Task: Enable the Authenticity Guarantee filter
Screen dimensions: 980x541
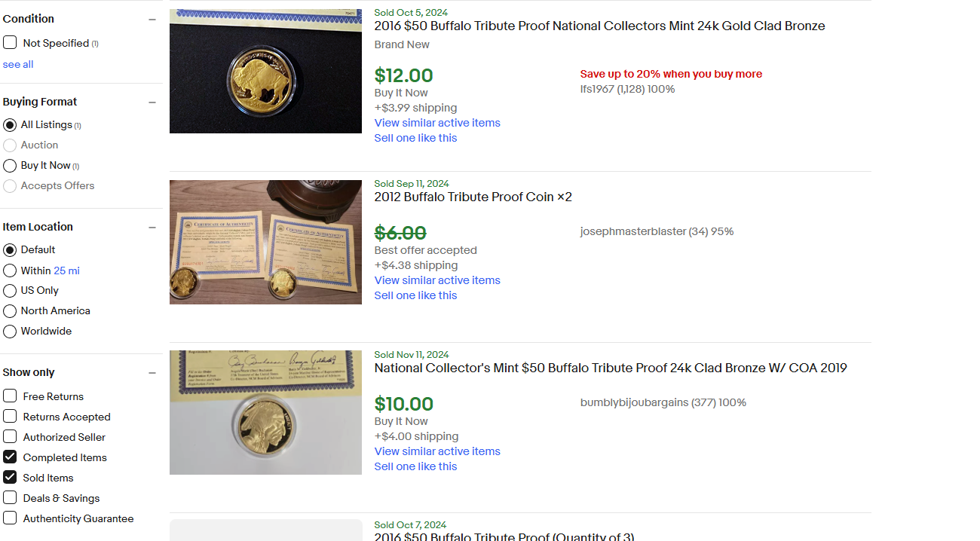Action: [x=10, y=518]
